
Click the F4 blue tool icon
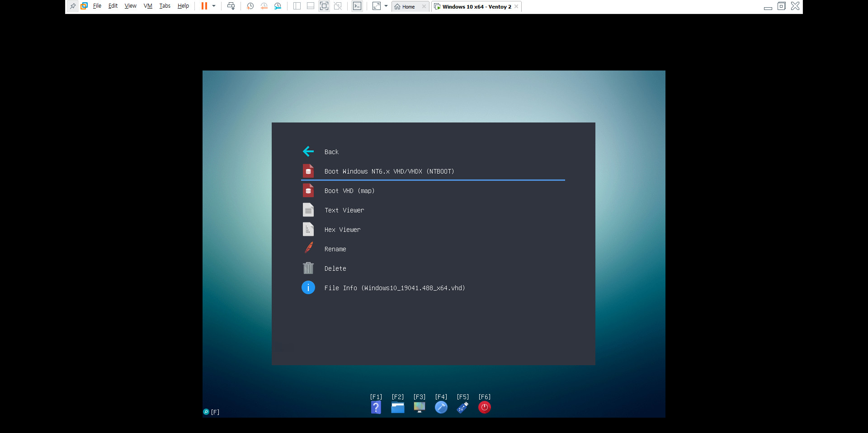pyautogui.click(x=441, y=407)
